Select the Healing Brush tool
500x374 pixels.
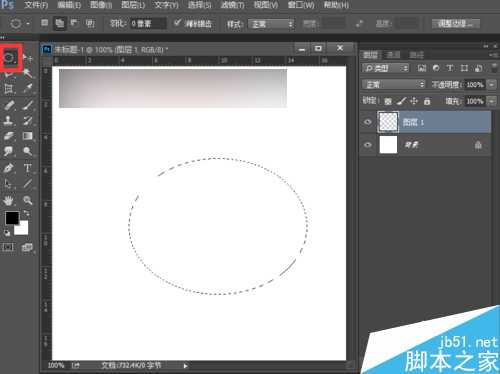[9, 105]
